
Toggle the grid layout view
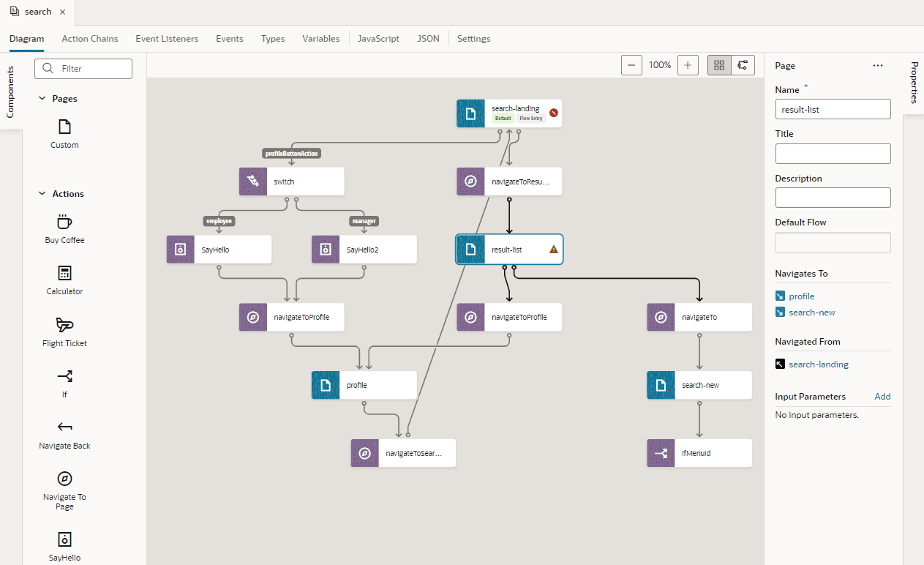[718, 64]
